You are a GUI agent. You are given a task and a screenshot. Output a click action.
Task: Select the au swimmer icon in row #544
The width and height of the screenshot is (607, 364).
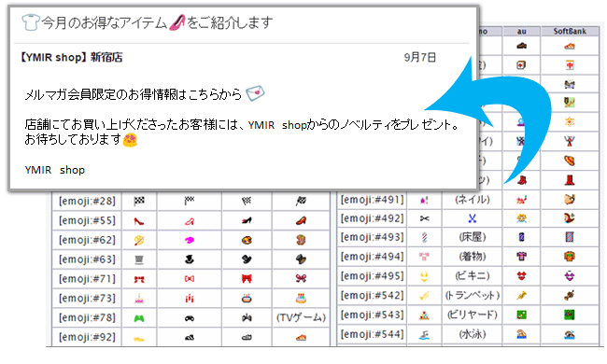pos(521,334)
